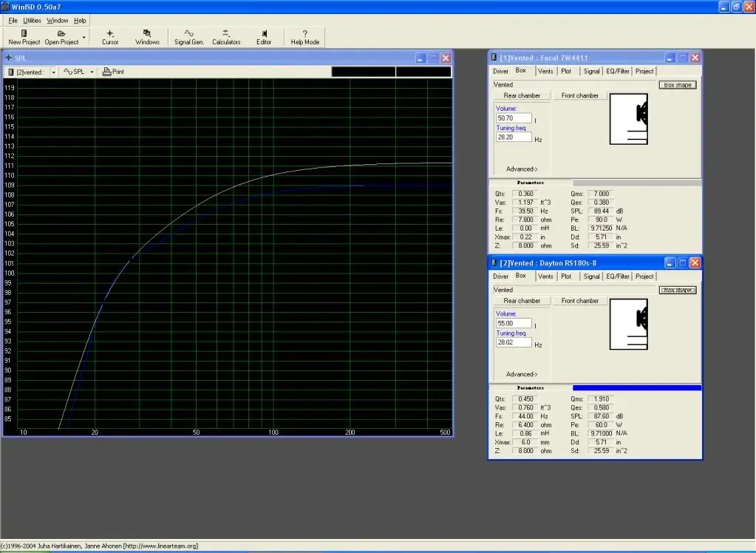Click the Open Project toolbar icon
The width and height of the screenshot is (756, 553).
tap(61, 37)
